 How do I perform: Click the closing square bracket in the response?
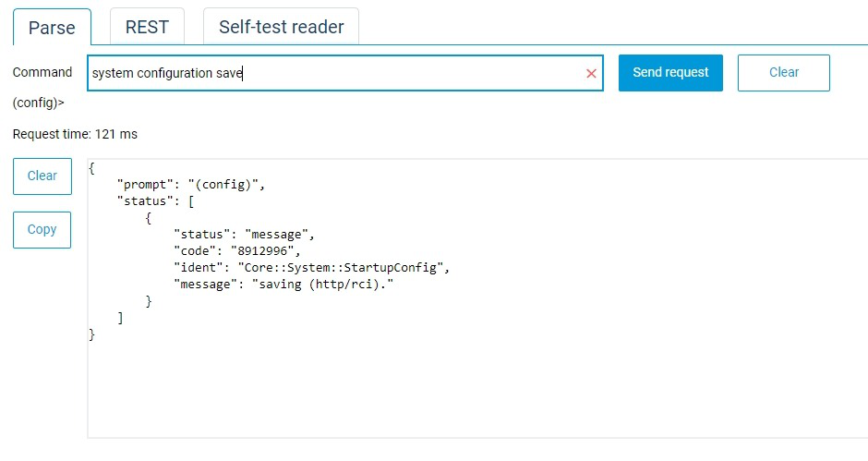120,317
